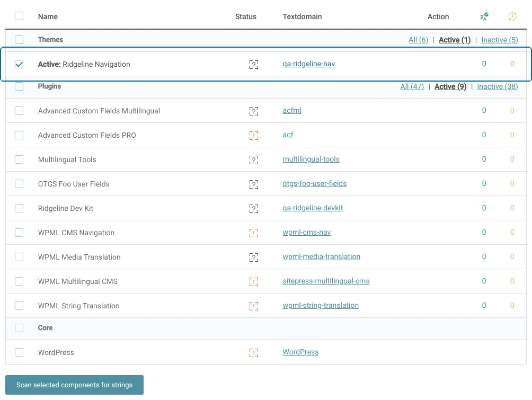Viewport: 532px width, 400px height.
Task: Select Advanced Custom Fields Multilingual checkbox
Action: coord(19,111)
